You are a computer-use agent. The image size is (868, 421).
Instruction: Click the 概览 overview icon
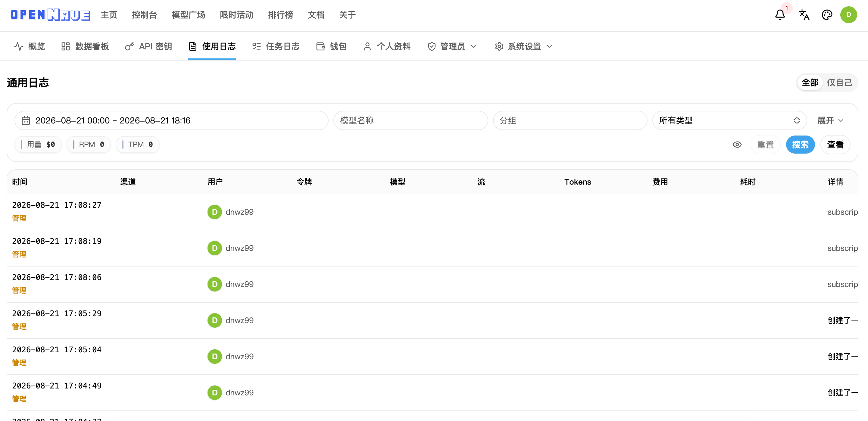(x=19, y=46)
